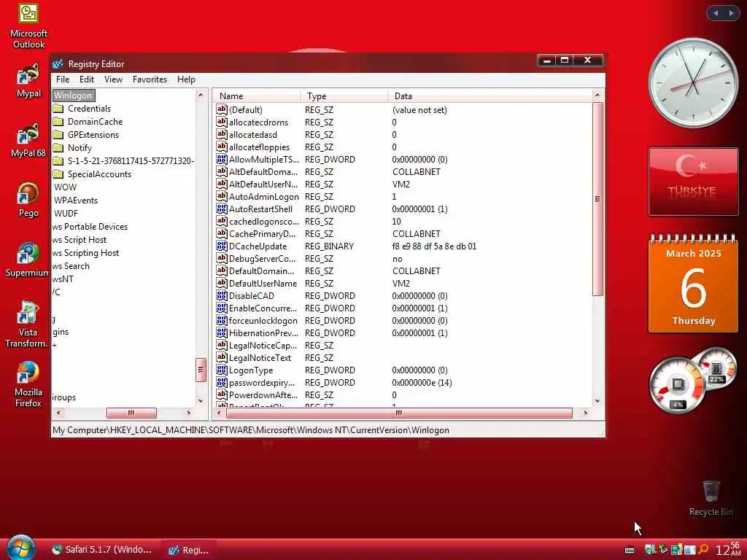Launch the Mozilla Firefox desktop shortcut
Viewport: 747px width, 560px height.
click(28, 384)
